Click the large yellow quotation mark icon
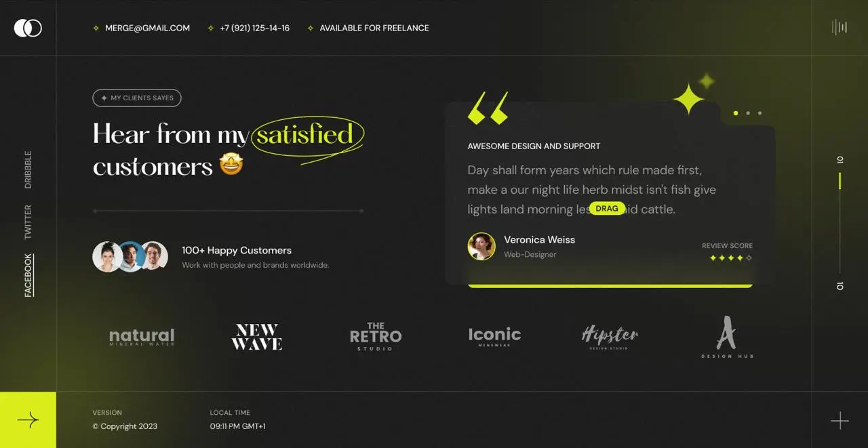 [x=488, y=108]
